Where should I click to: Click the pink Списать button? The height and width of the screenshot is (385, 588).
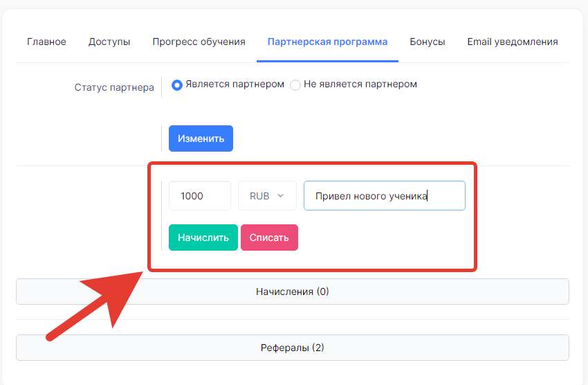269,238
